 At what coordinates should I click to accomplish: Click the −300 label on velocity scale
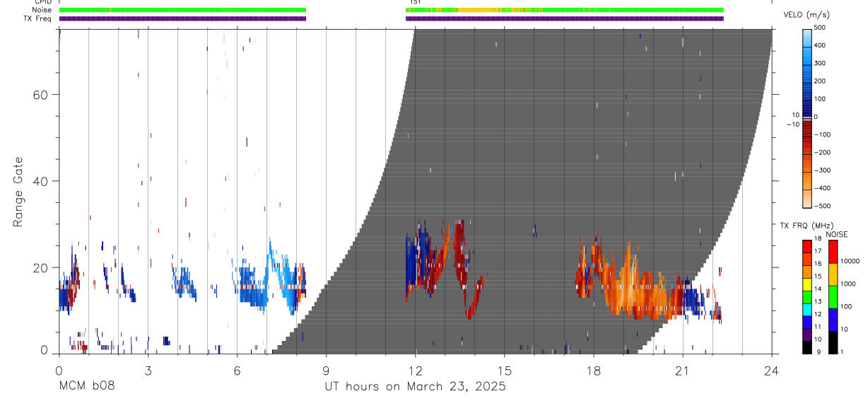(821, 170)
